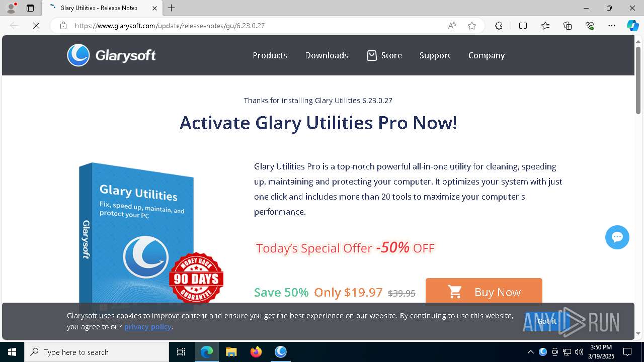Open the live chat bubble icon
The height and width of the screenshot is (362, 644).
pyautogui.click(x=617, y=237)
